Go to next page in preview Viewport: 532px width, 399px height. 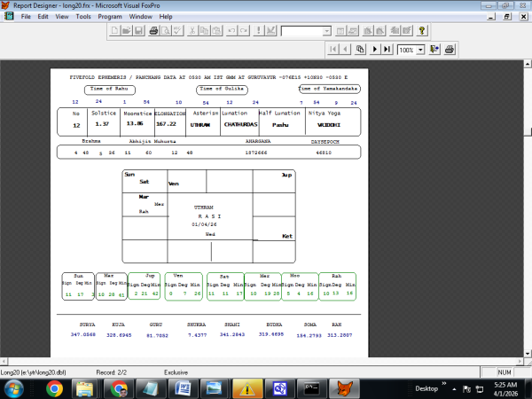pos(375,50)
